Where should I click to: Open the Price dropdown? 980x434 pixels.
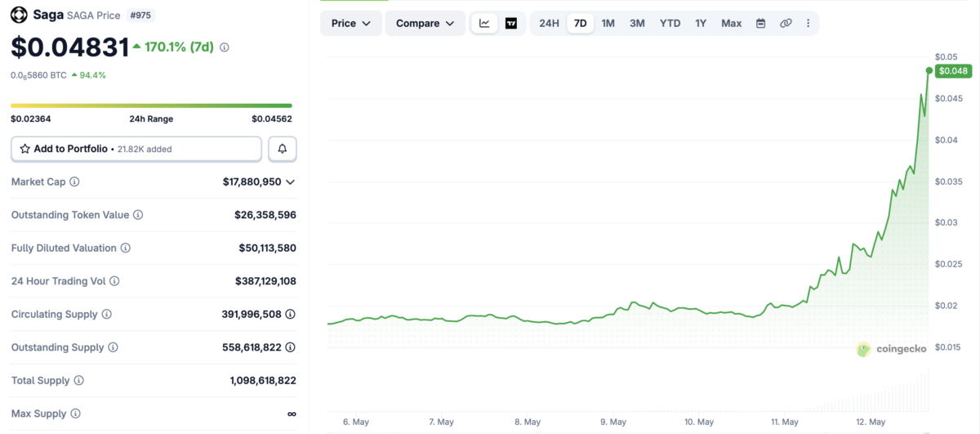point(351,23)
